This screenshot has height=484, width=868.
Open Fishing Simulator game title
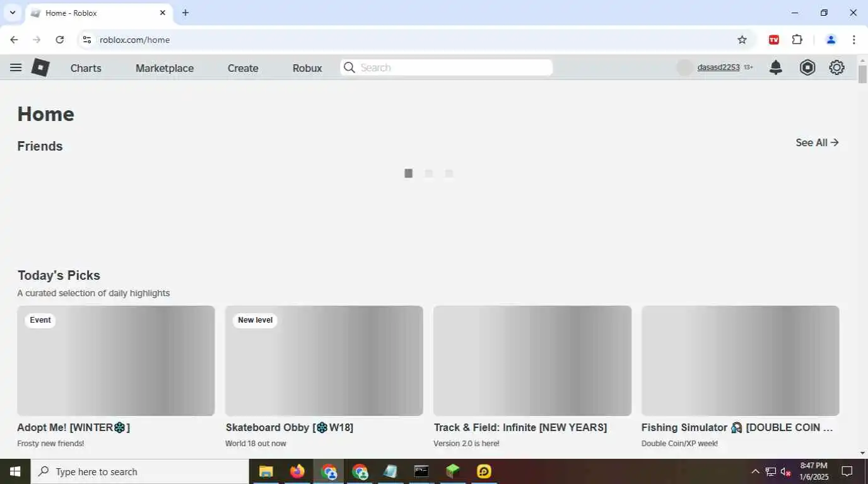point(737,427)
